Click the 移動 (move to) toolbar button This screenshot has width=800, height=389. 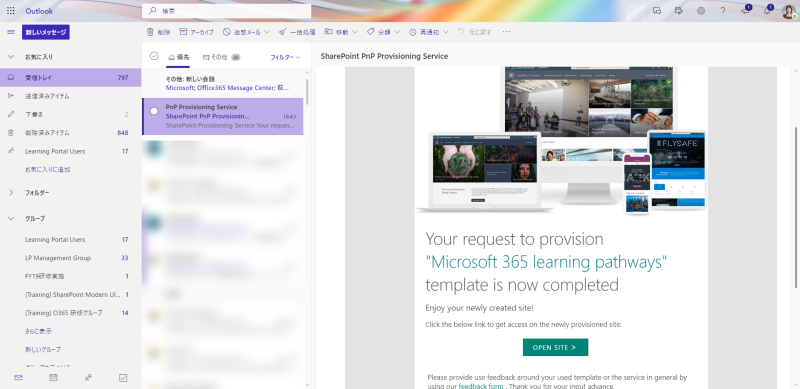click(x=337, y=32)
